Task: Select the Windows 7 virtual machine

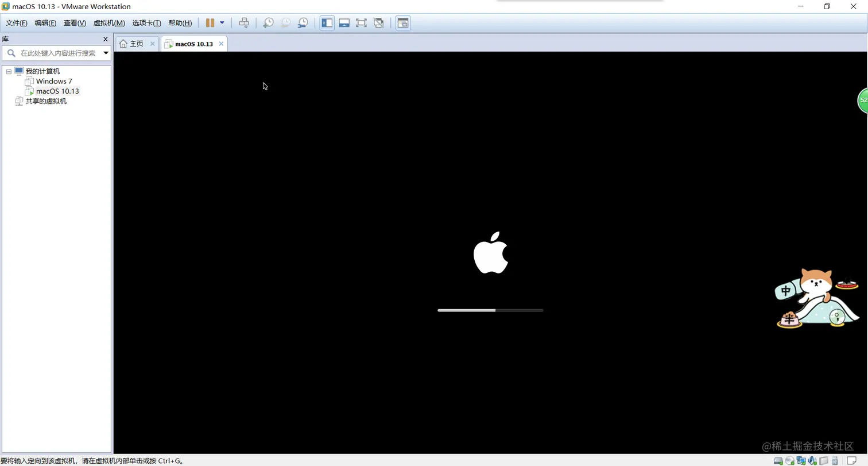Action: pos(54,81)
